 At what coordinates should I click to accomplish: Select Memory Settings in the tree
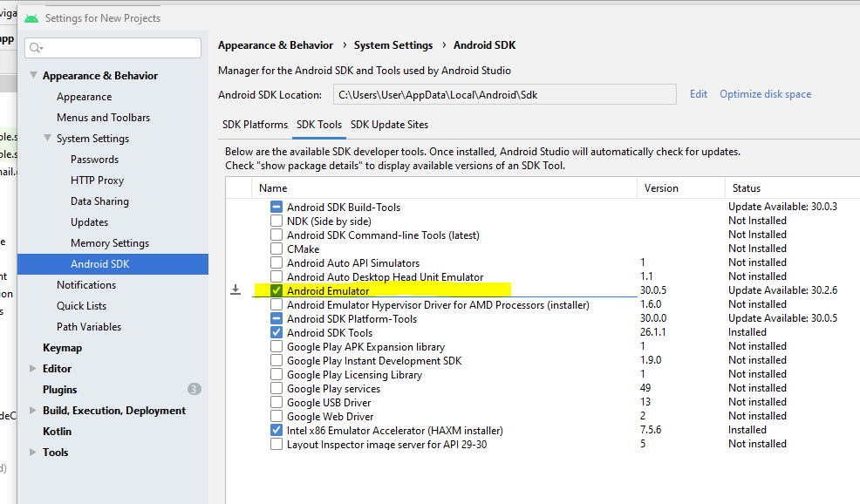pyautogui.click(x=110, y=242)
